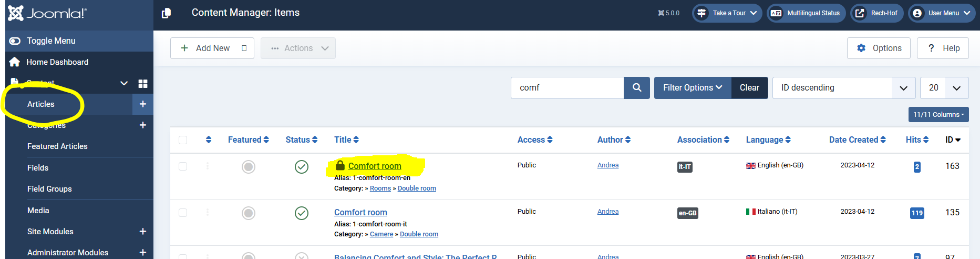Click plus icon next to Articles
This screenshot has width=980, height=259.
tap(142, 104)
